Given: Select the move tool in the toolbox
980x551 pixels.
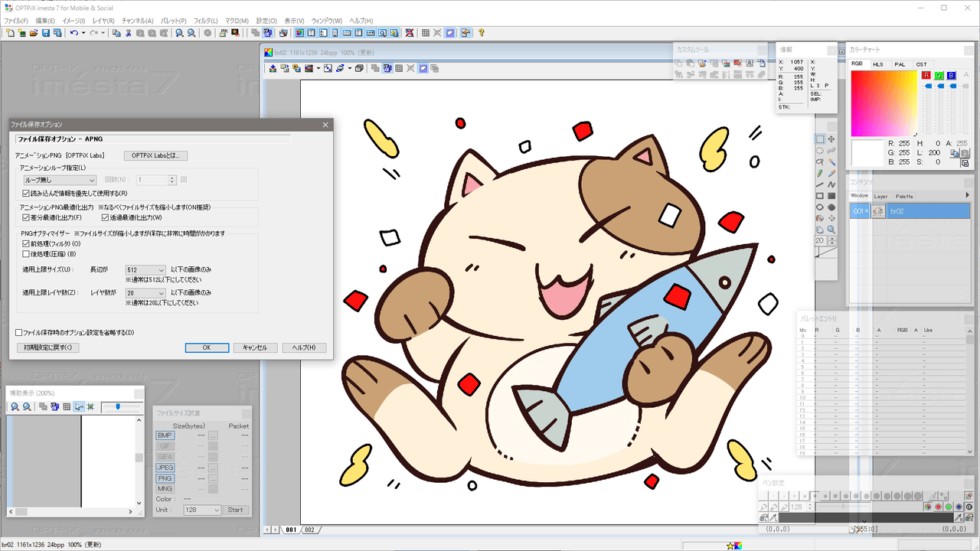Looking at the screenshot, I should point(831,139).
